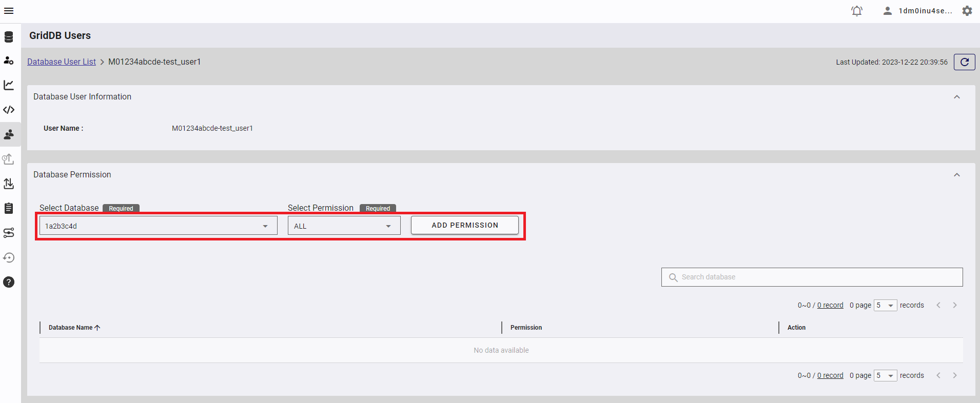Screen dimensions: 980x403
Task: Collapse the Database Permission panel
Action: [x=957, y=175]
